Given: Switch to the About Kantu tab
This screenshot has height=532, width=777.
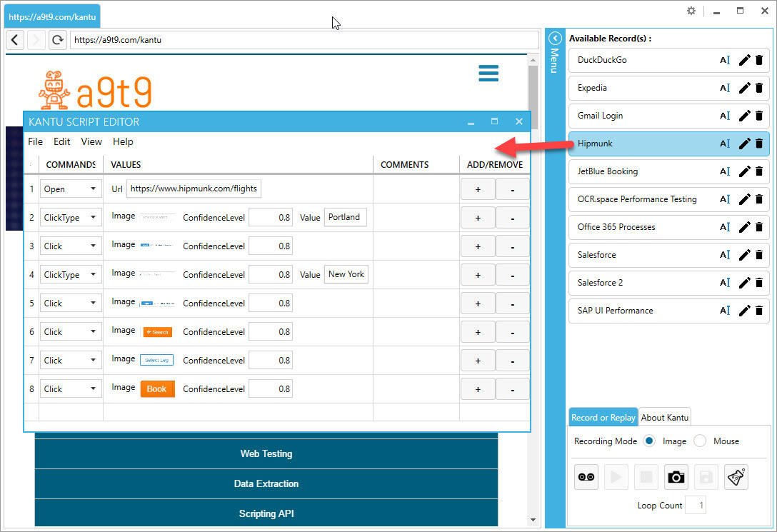Looking at the screenshot, I should point(664,418).
